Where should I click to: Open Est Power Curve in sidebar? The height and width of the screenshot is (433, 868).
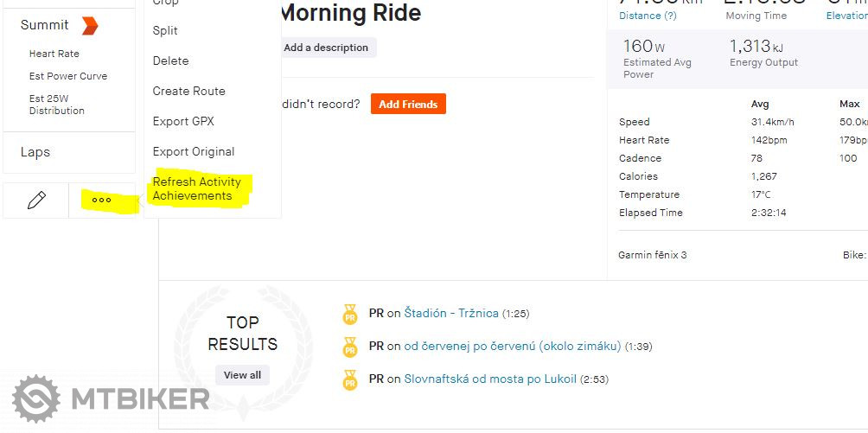click(x=68, y=76)
